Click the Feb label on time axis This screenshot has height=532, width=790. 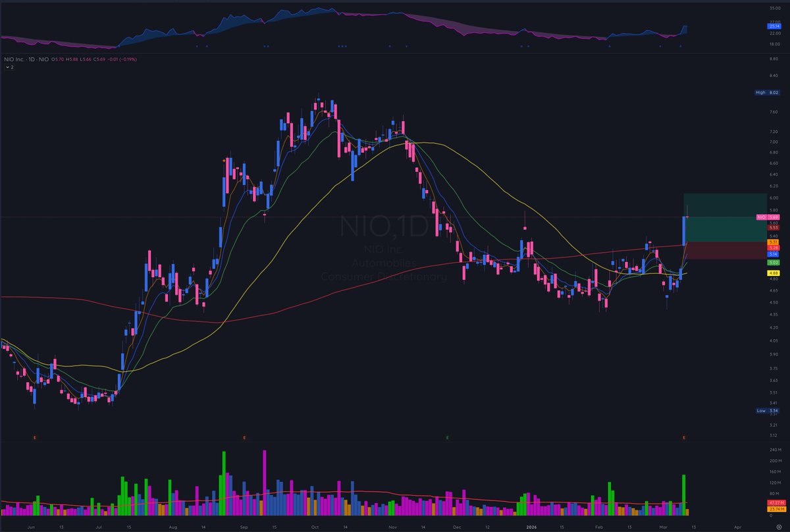coord(599,527)
